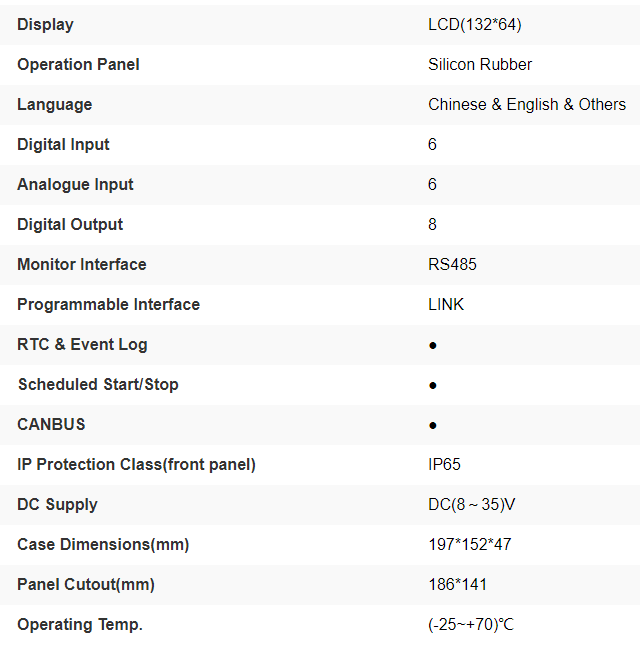This screenshot has height=652, width=640.
Task: Click the IP65 protection class value
Action: pos(444,464)
